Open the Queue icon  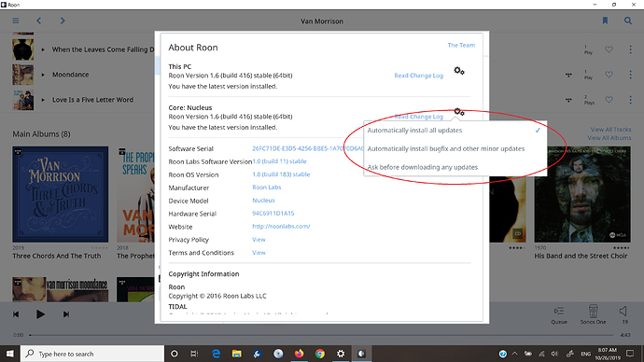(x=559, y=314)
